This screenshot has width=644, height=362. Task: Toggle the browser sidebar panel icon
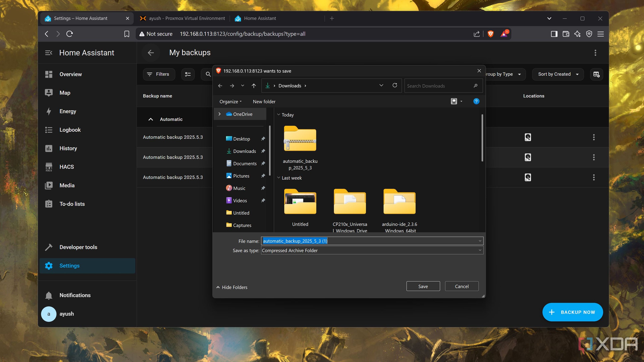point(554,34)
